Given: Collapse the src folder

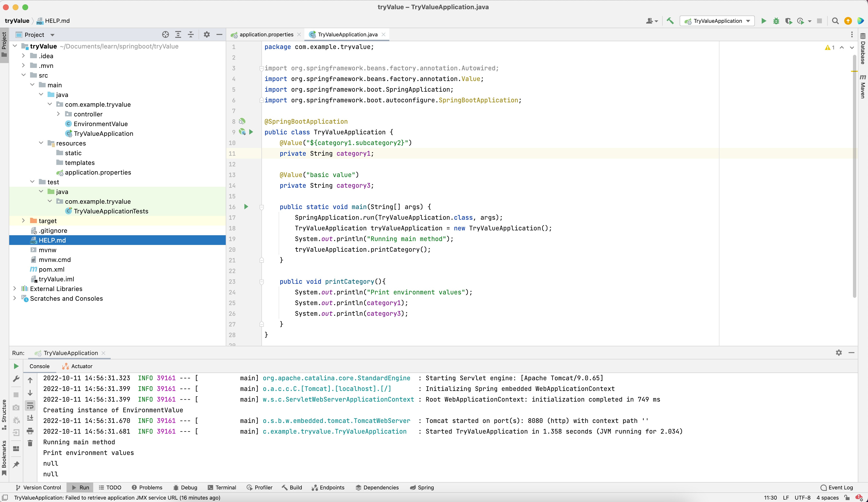Looking at the screenshot, I should [23, 75].
